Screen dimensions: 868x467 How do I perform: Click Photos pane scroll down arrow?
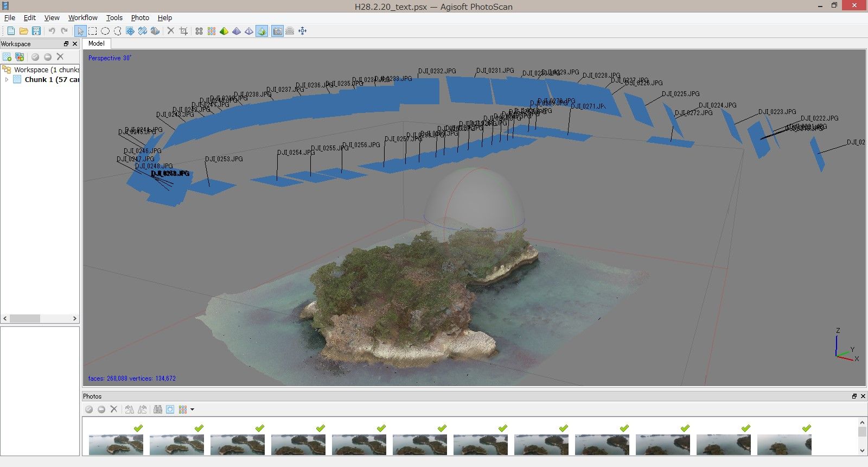[x=862, y=451]
